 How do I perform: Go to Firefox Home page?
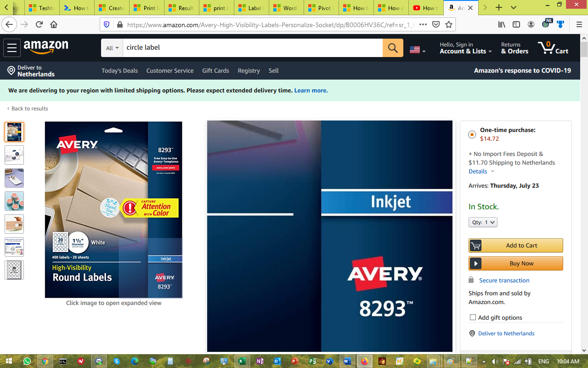click(54, 24)
